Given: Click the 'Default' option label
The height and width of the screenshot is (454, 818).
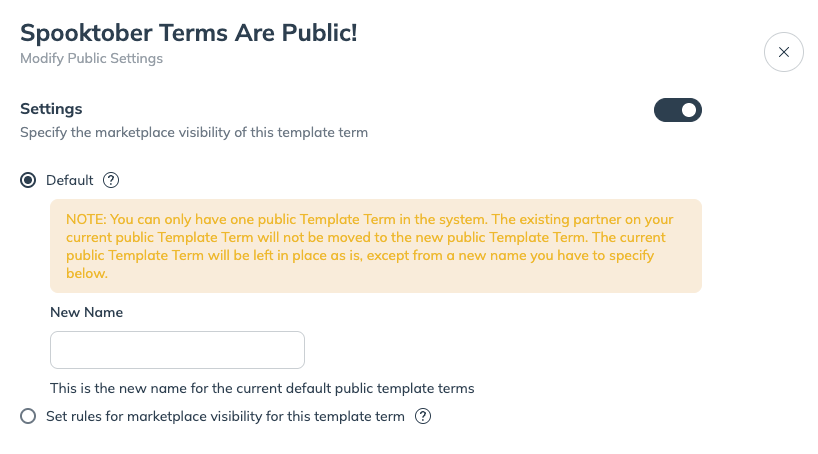Looking at the screenshot, I should point(69,181).
